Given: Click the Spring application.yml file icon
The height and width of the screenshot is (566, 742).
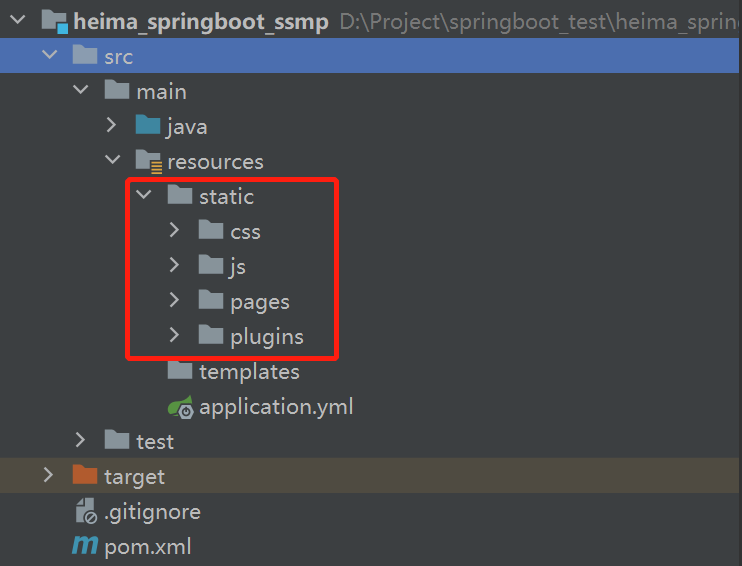Looking at the screenshot, I should (x=180, y=407).
